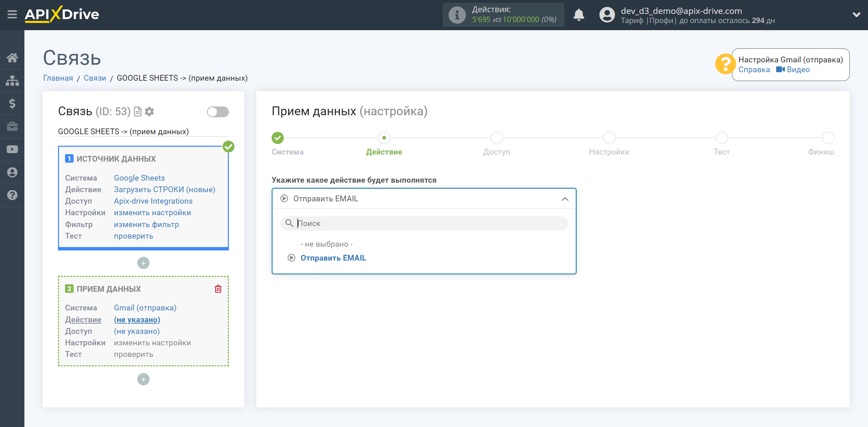The image size is (868, 427).
Task: Delete the Прием данных block
Action: point(218,289)
